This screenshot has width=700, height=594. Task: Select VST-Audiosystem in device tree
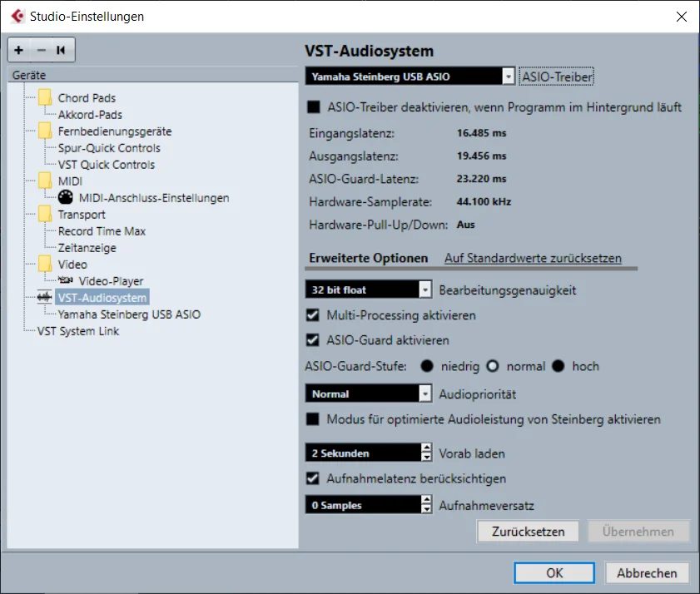[102, 298]
